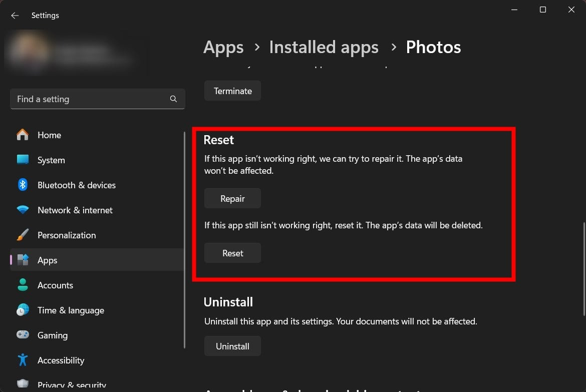This screenshot has width=586, height=392.
Task: Click the Repair button
Action: pos(232,198)
